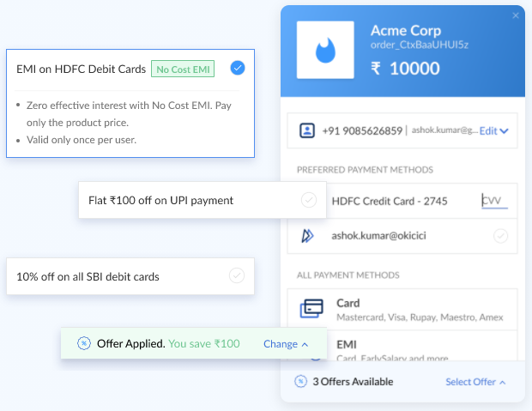The image size is (532, 411).
Task: Deselect the EMI on HDFC Debit Cards checkmark
Action: (x=238, y=68)
